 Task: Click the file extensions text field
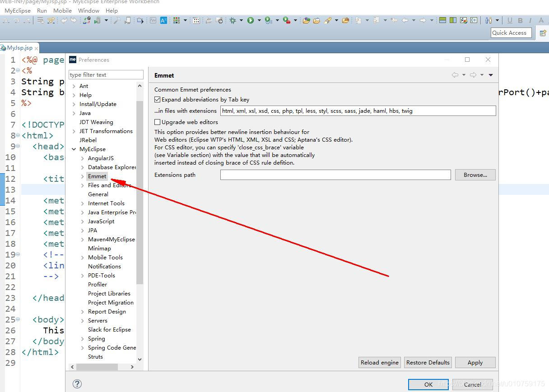click(358, 111)
